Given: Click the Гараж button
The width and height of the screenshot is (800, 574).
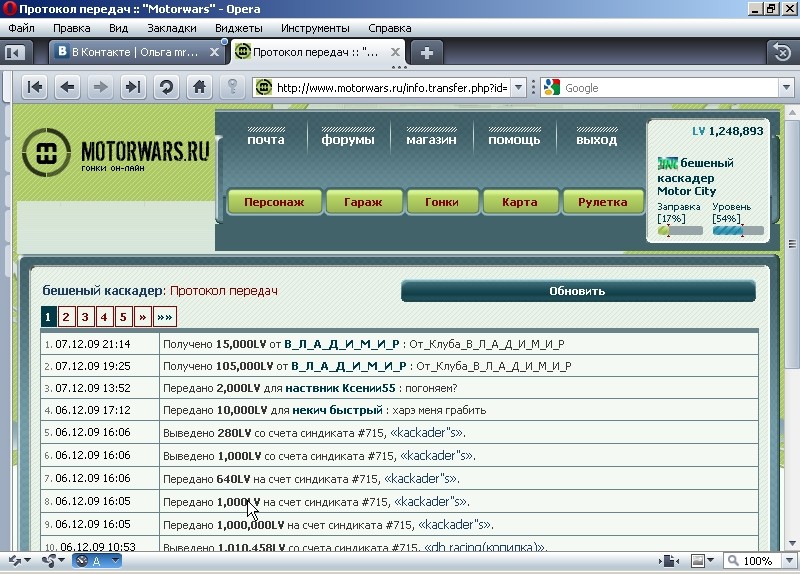Looking at the screenshot, I should tap(363, 202).
